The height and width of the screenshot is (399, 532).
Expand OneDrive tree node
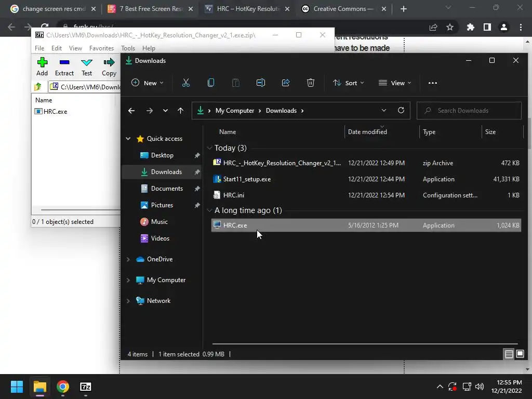pos(128,259)
